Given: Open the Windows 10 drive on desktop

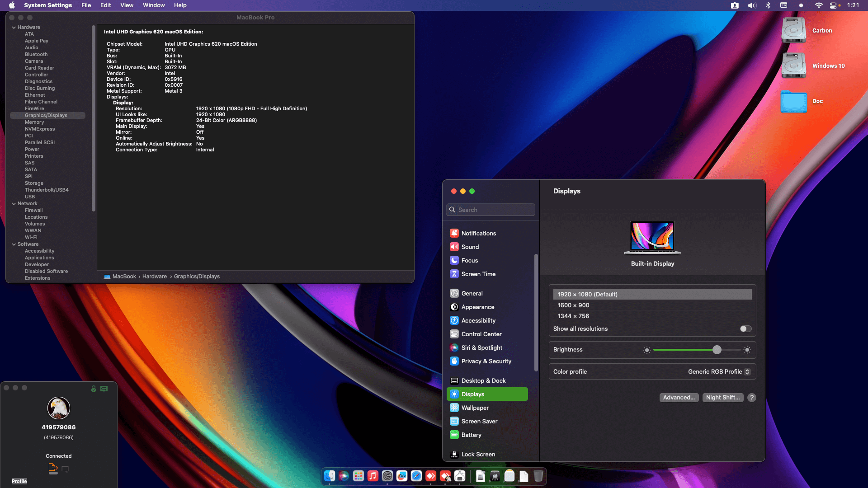Looking at the screenshot, I should [x=794, y=66].
